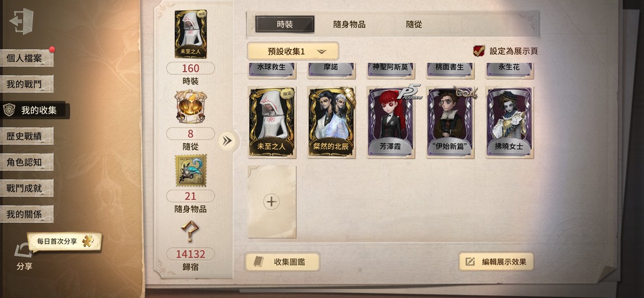The image size is (644, 298).
Task: Click the question mark 歸宿 icon
Action: pos(190,232)
